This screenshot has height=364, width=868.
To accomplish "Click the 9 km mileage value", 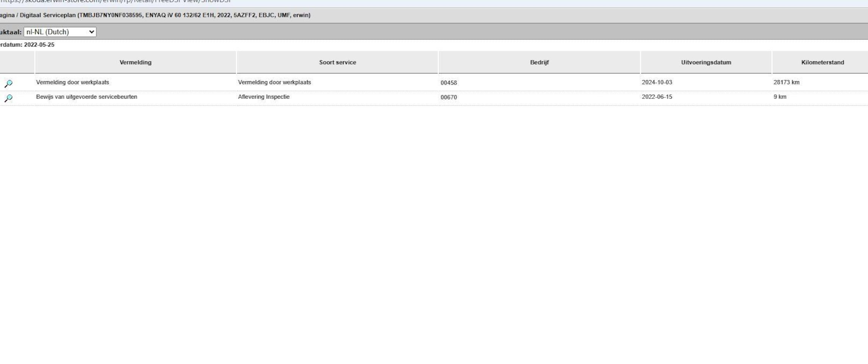I will click(780, 97).
